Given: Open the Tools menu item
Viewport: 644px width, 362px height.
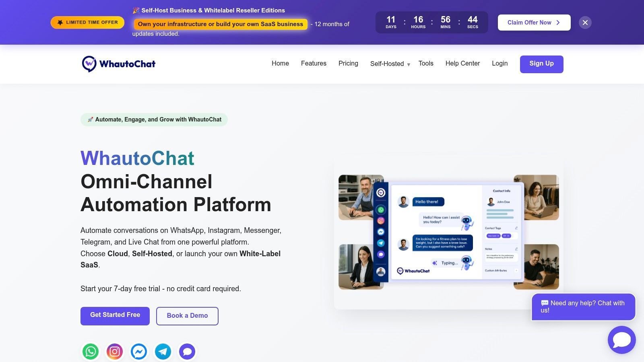Looking at the screenshot, I should (x=426, y=64).
